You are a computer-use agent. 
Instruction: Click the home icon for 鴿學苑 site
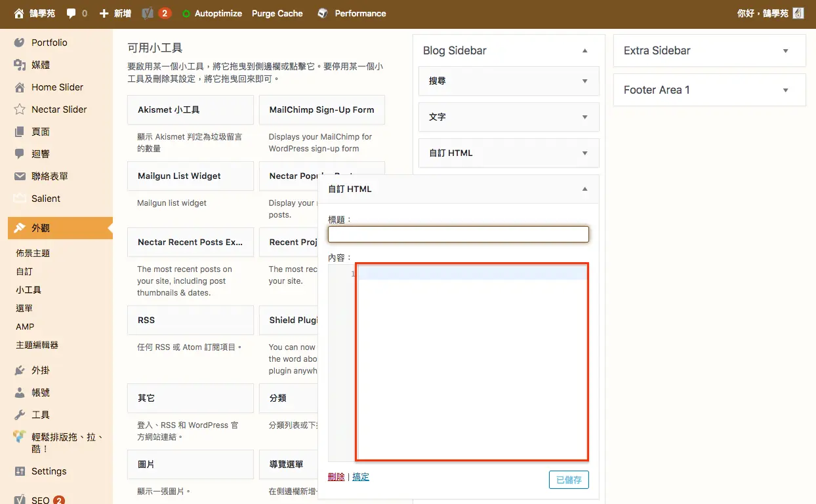click(x=19, y=13)
